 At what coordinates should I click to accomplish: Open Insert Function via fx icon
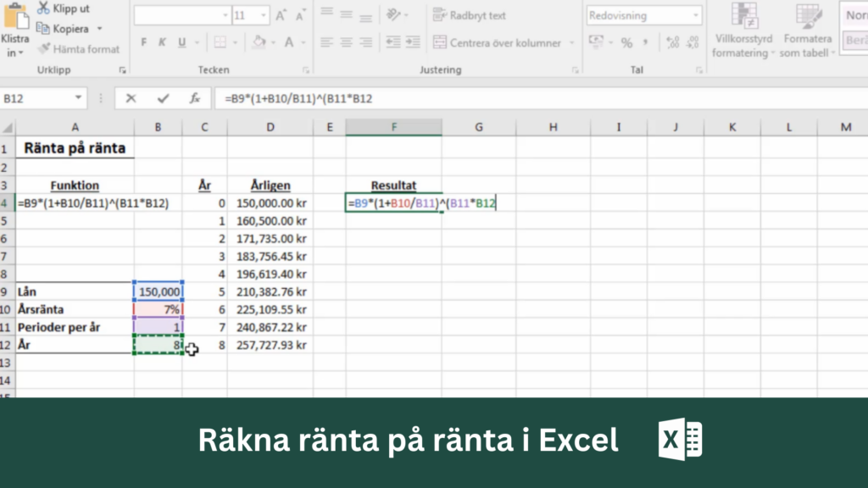point(194,98)
